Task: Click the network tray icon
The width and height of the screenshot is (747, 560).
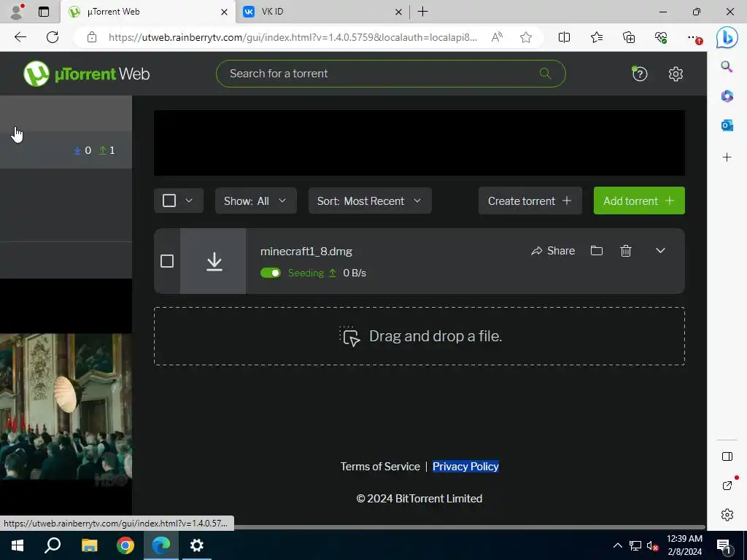Action: coord(635,545)
